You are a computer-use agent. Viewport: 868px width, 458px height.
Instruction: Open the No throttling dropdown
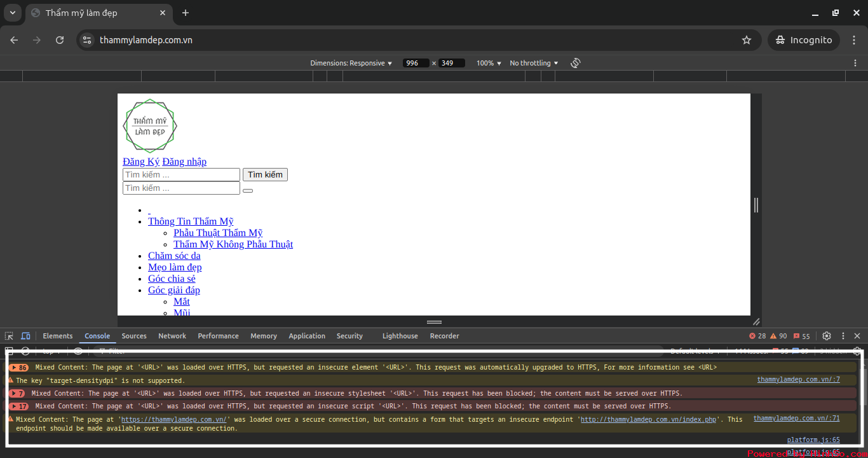point(534,63)
